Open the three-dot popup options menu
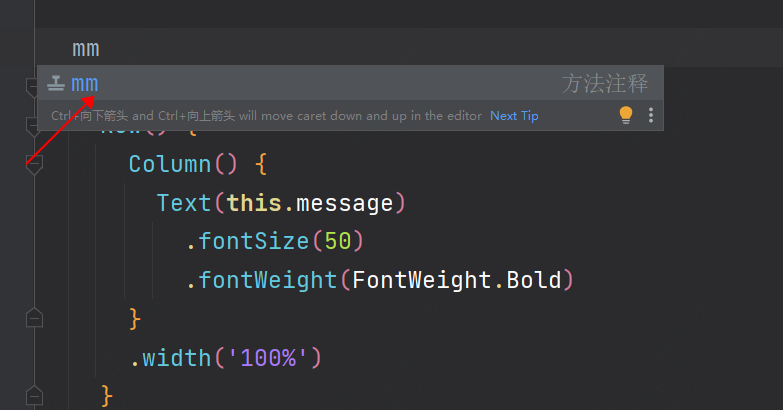The image size is (783, 410). click(651, 115)
